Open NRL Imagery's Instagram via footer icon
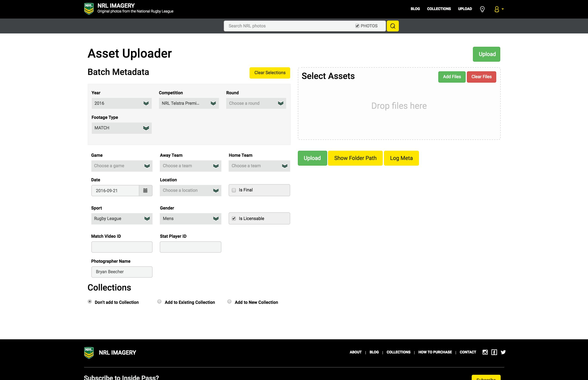588x380 pixels. pyautogui.click(x=485, y=352)
